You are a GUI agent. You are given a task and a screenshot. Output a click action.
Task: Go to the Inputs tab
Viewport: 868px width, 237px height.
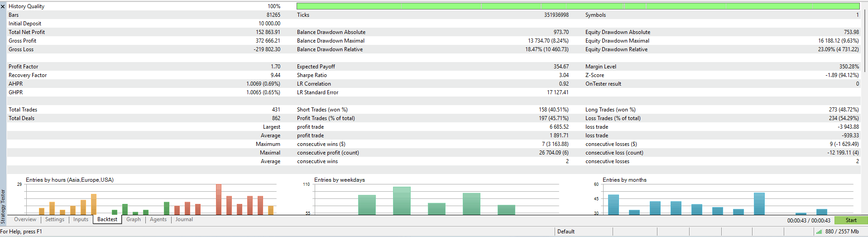click(81, 219)
